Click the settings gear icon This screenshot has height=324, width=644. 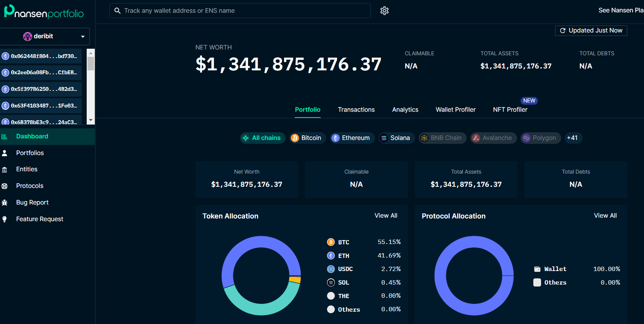384,11
